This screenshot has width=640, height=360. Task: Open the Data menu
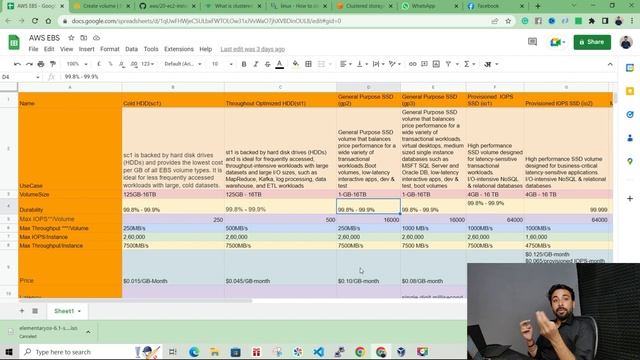click(x=131, y=49)
